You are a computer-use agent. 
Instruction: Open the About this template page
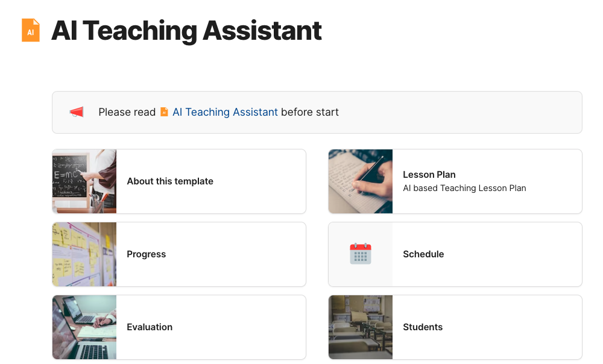[169, 181]
